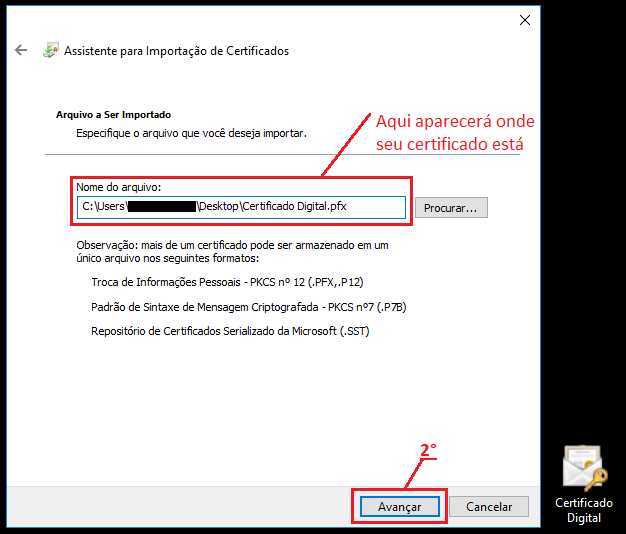Click the Assistente para Importação de Certificados title
626x534 pixels.
(x=176, y=51)
